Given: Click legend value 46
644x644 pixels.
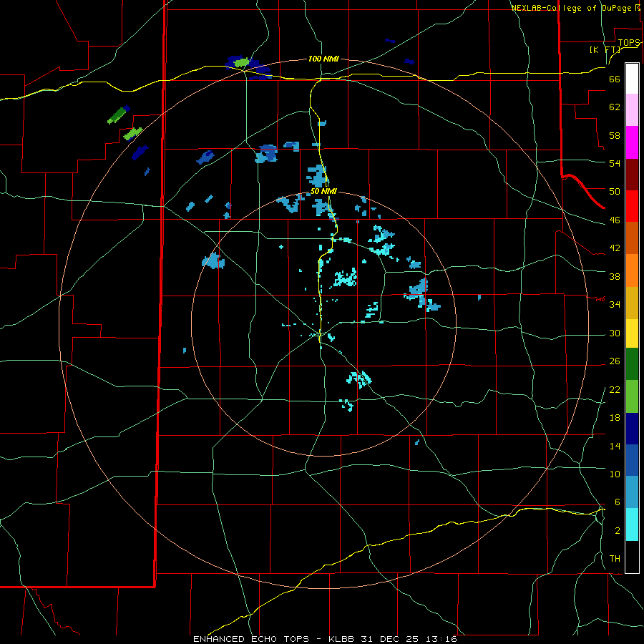Looking at the screenshot, I should point(615,220).
